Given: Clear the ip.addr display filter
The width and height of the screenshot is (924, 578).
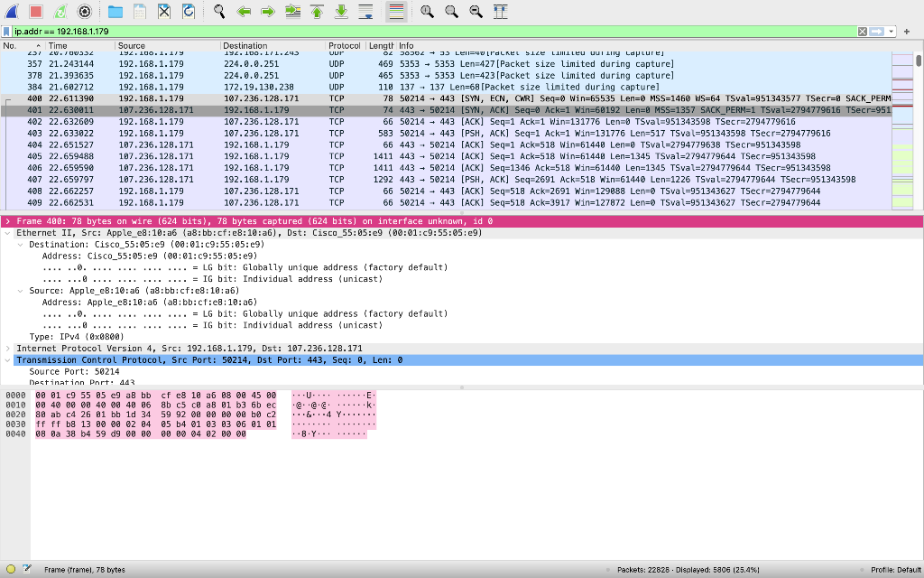Looking at the screenshot, I should (863, 30).
